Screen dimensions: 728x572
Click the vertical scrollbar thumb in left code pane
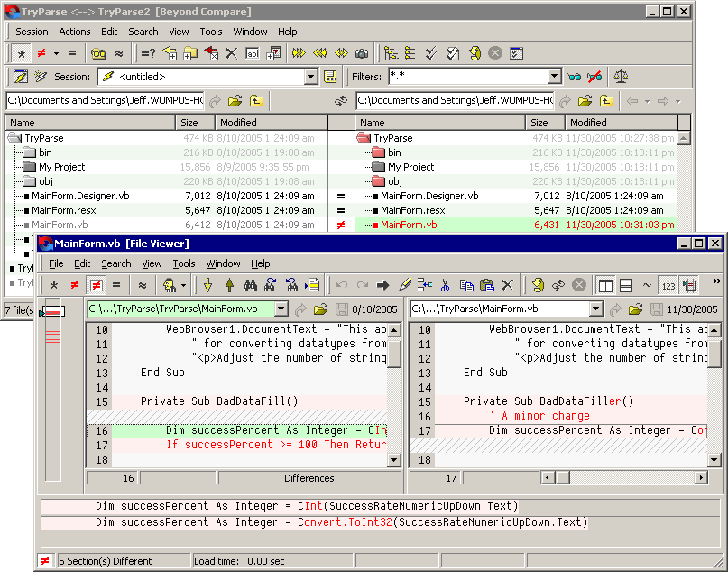tap(394, 353)
